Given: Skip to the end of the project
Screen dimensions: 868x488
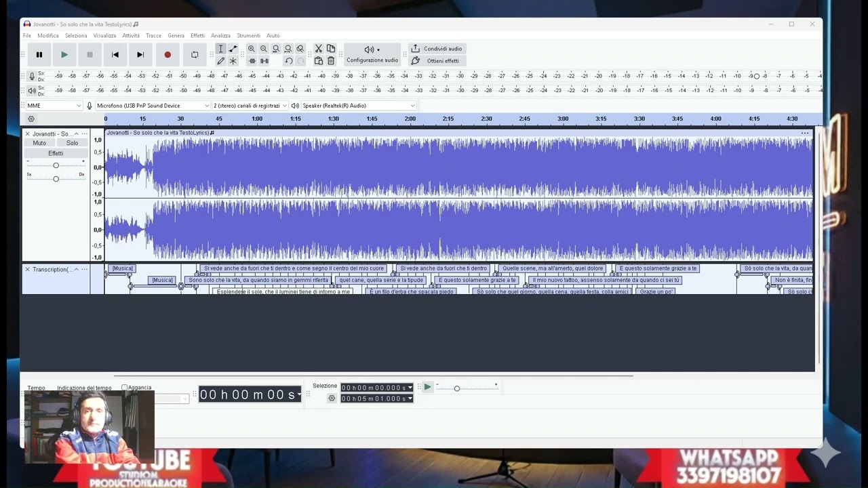Looking at the screenshot, I should [140, 55].
